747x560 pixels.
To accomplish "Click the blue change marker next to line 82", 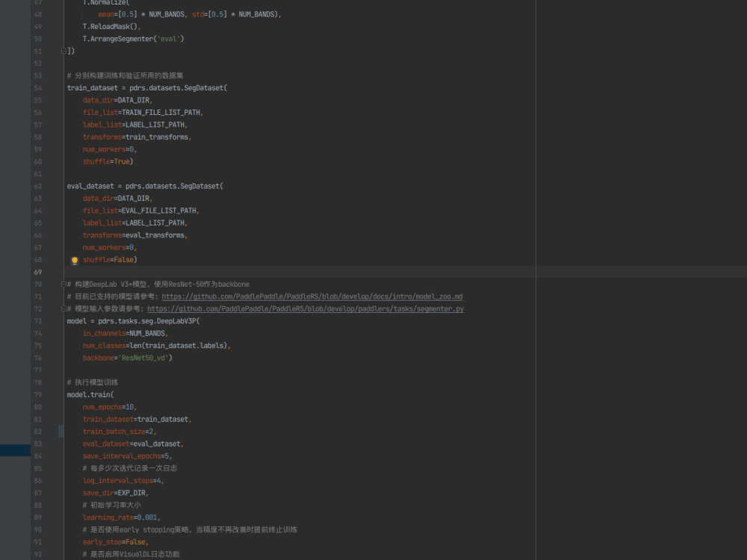I will [61, 432].
